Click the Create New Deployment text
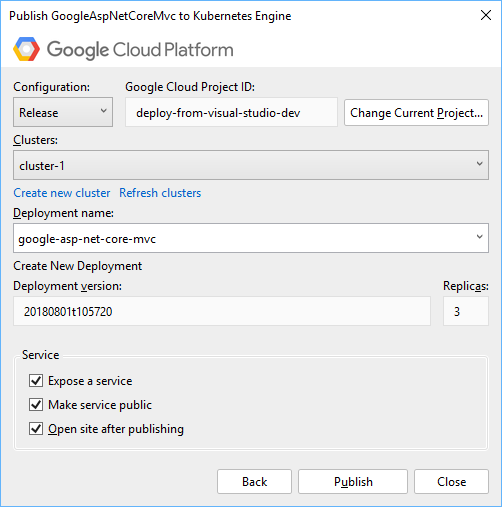Screen dimensions: 502x507 tap(78, 266)
